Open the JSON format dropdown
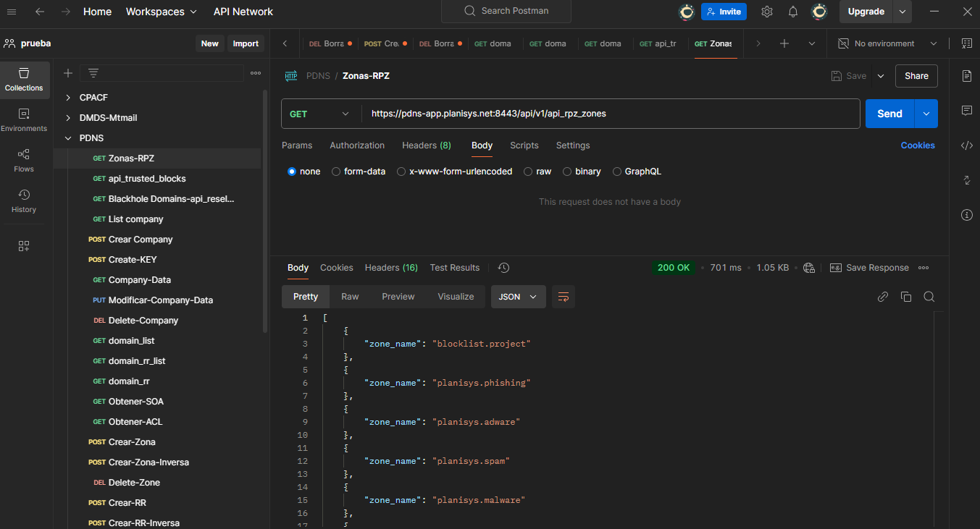 click(x=518, y=297)
